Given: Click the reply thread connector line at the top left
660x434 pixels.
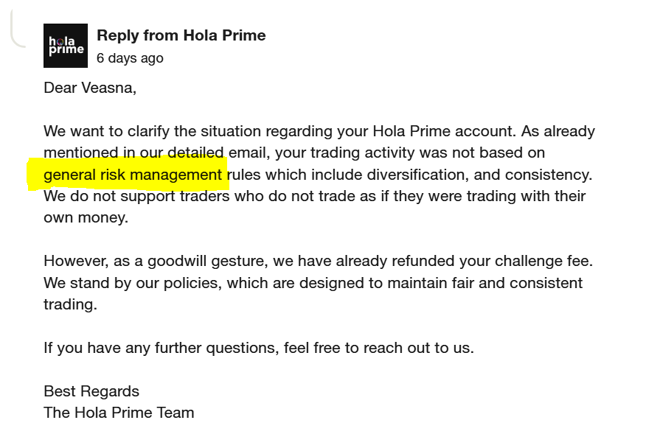Looking at the screenshot, I should coord(17,29).
